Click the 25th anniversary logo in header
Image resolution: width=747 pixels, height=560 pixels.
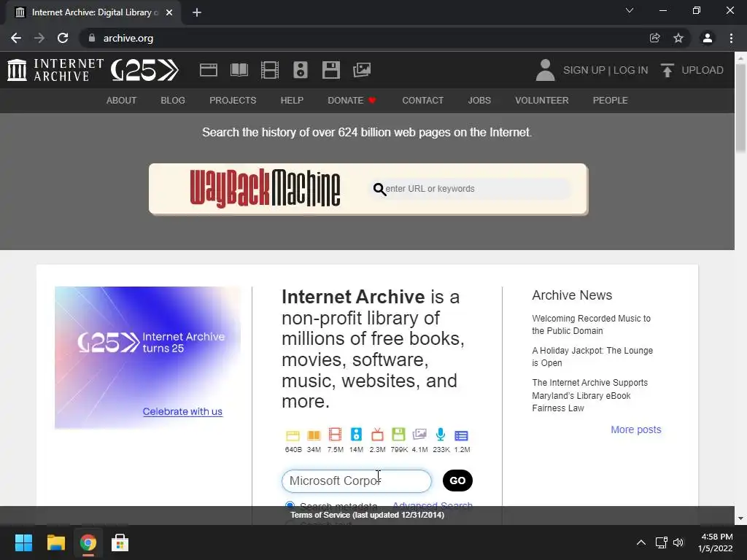point(144,70)
